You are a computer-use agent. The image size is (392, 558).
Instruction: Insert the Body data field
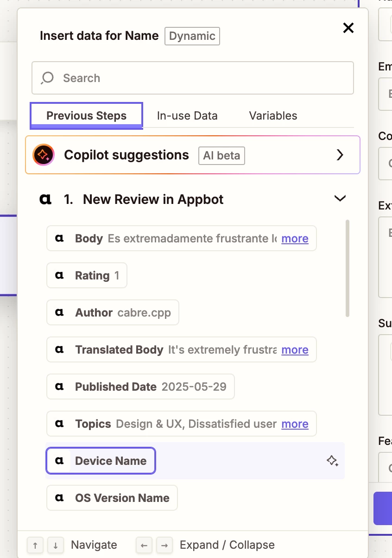(x=182, y=238)
